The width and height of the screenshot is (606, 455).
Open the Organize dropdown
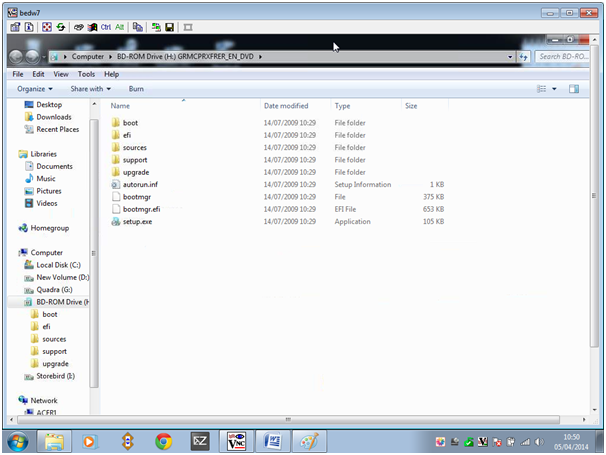coord(35,89)
